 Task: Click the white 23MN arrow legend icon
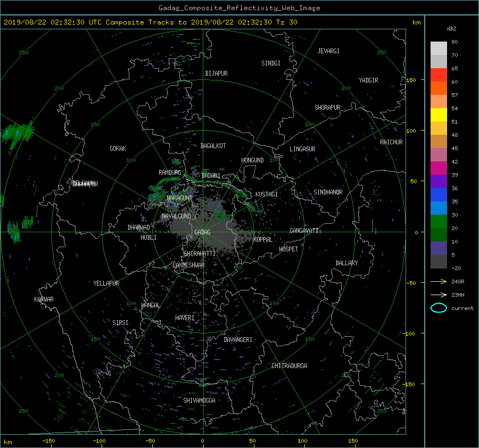pos(439,295)
